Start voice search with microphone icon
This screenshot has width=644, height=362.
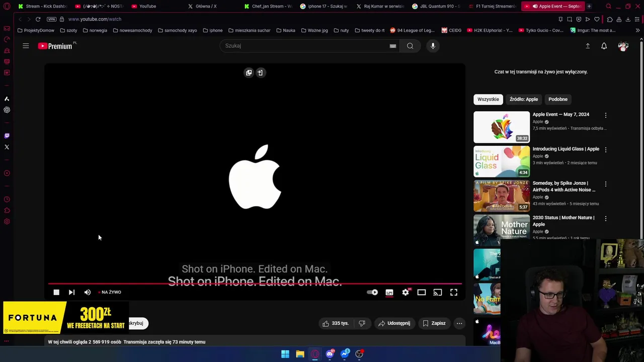(433, 46)
